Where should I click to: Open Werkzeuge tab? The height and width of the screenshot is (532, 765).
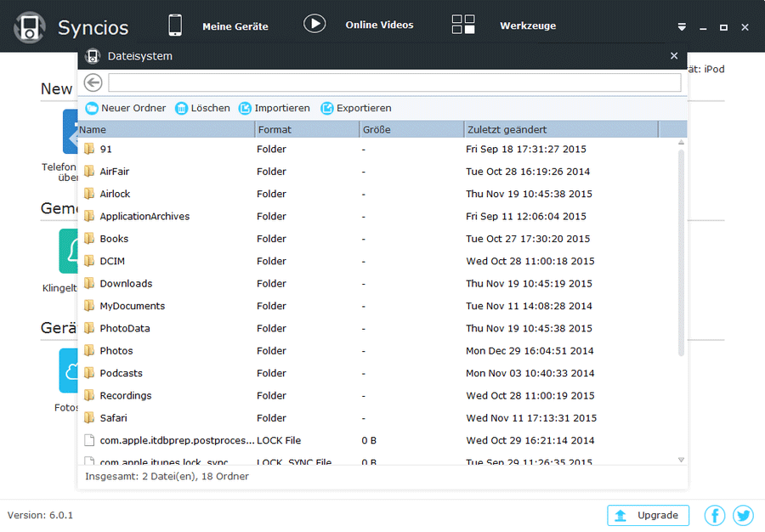coord(527,25)
